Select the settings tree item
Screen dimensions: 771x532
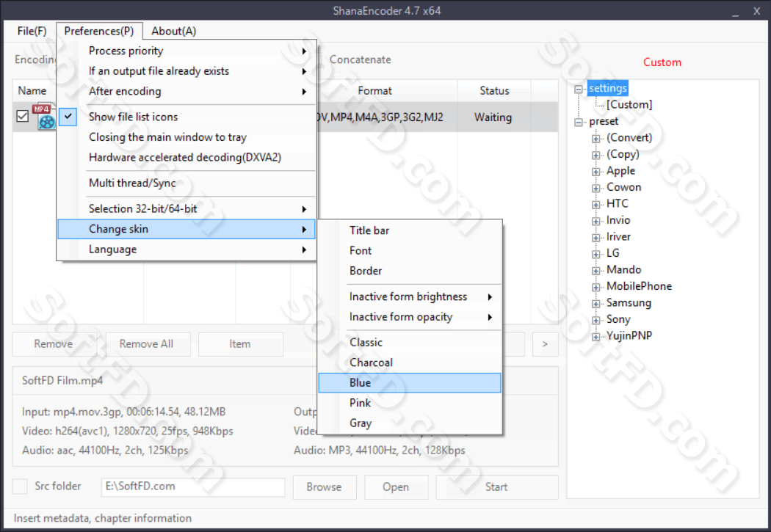608,88
